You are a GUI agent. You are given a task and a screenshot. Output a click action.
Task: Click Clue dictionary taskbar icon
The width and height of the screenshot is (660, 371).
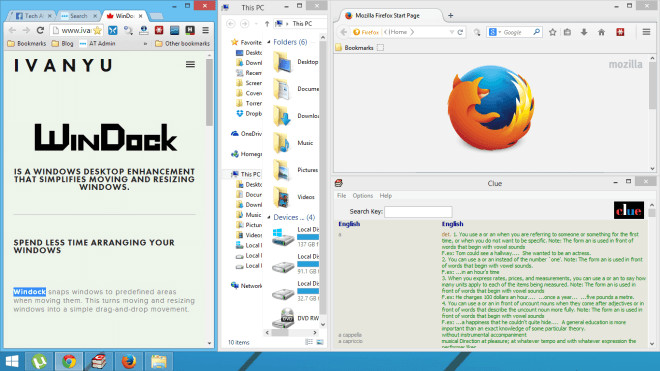tap(99, 362)
